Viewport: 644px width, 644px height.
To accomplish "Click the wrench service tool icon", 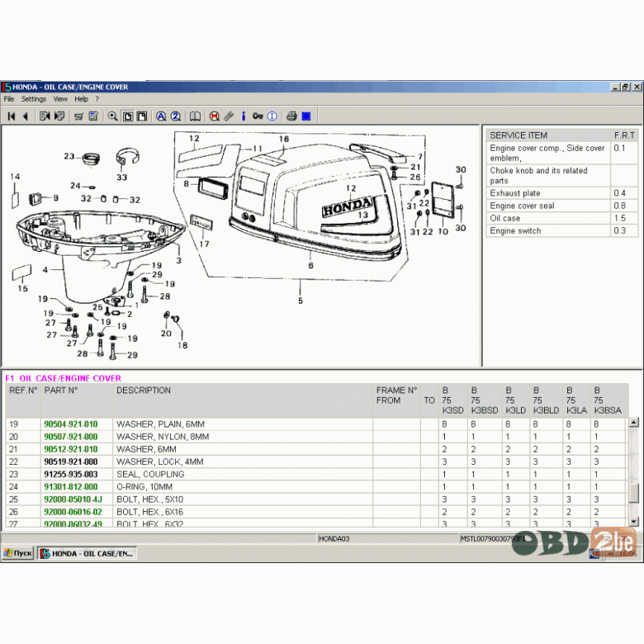I will [229, 116].
